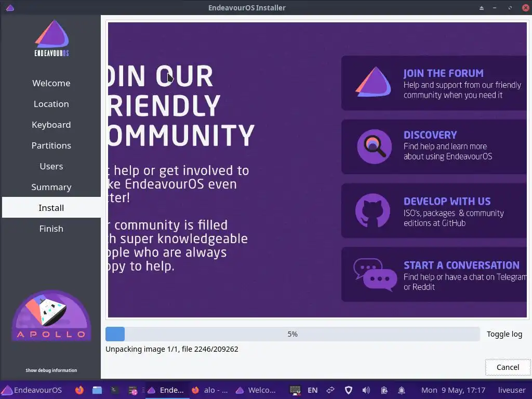Viewport: 532px width, 399px height.
Task: Click the Discovery magnifying glass icon
Action: tap(374, 147)
